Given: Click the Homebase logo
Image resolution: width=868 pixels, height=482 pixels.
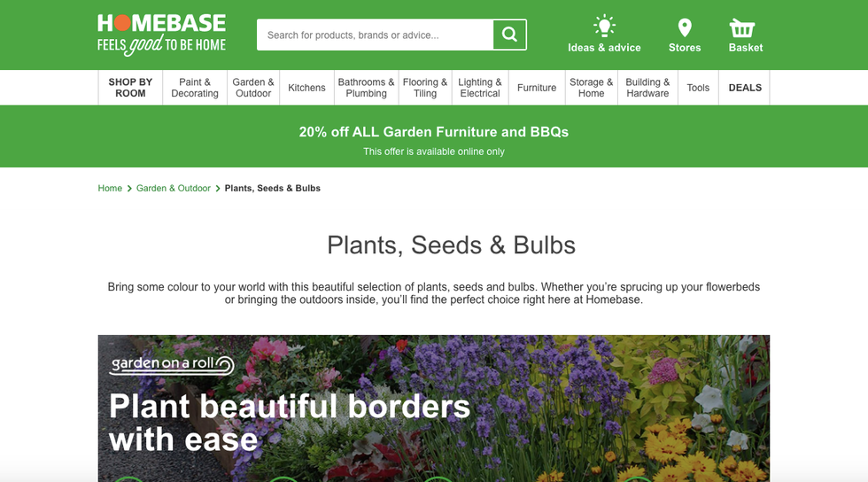Looking at the screenshot, I should 161,35.
